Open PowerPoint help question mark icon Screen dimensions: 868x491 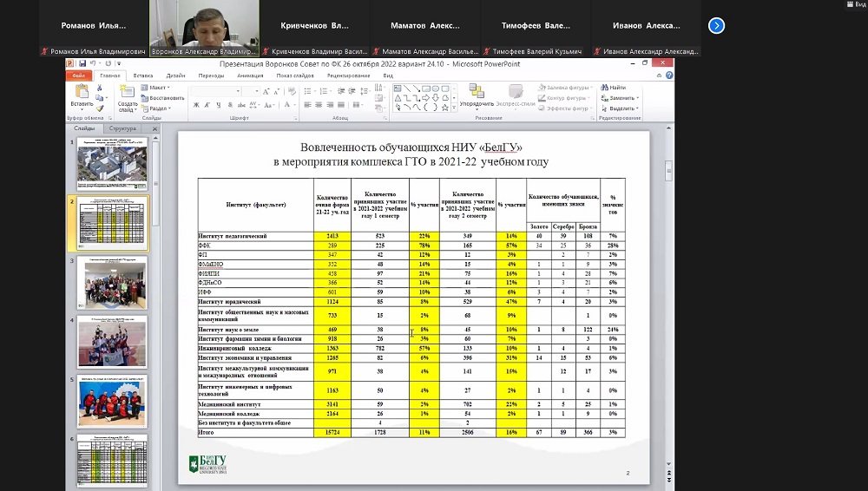point(668,75)
